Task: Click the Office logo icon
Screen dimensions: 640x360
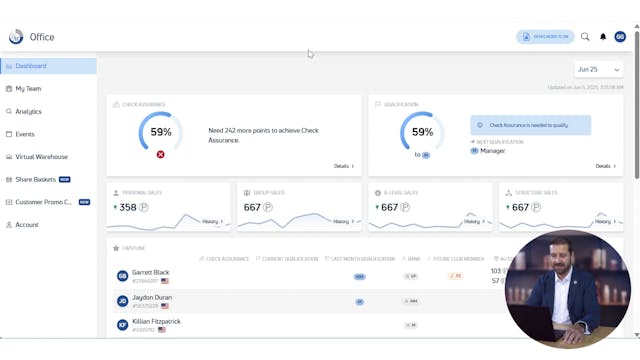Action: pos(16,37)
